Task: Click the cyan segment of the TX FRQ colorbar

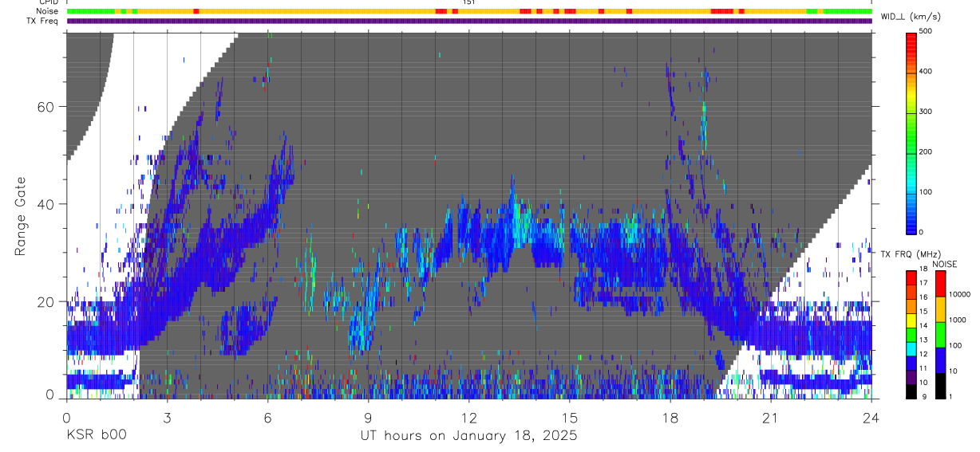Action: click(911, 349)
